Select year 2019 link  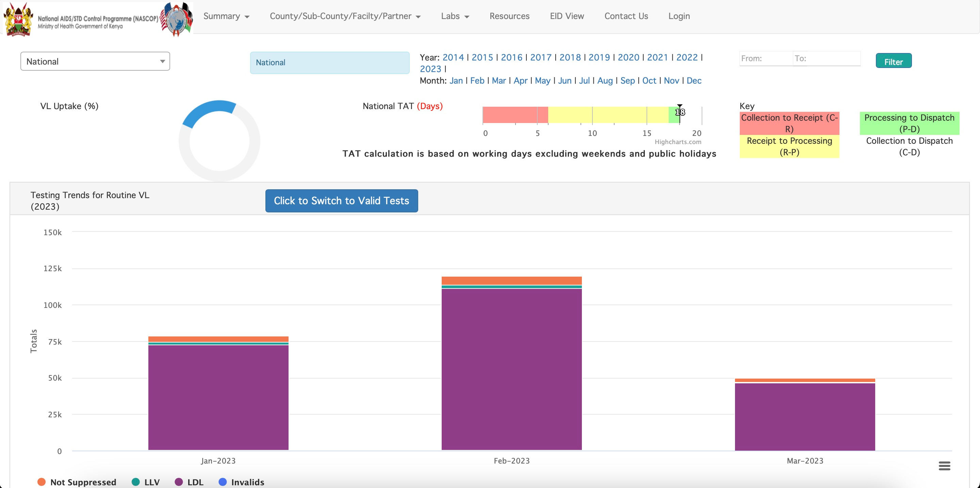pyautogui.click(x=599, y=57)
